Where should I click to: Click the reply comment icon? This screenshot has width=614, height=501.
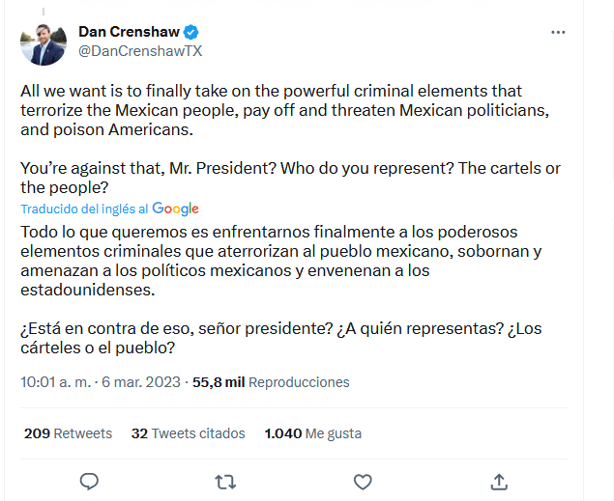point(89,481)
